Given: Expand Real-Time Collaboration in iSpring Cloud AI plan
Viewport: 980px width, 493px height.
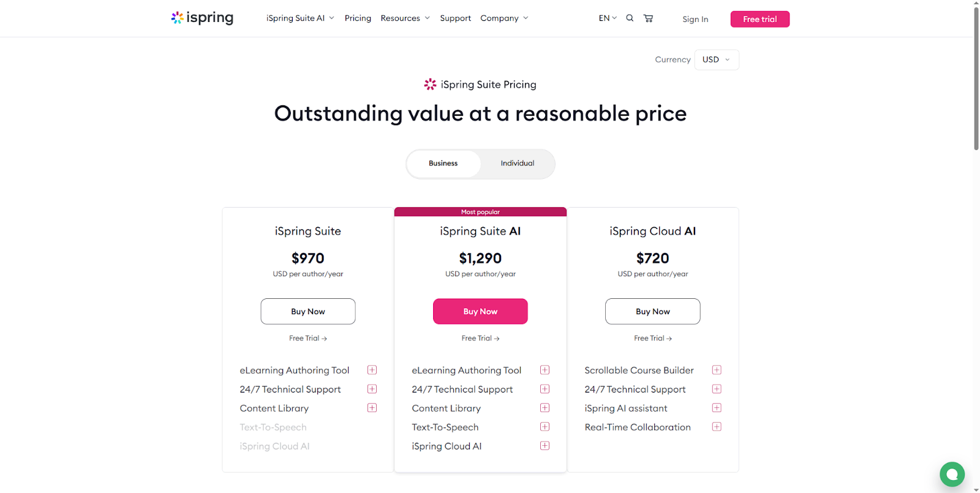Looking at the screenshot, I should click(x=717, y=426).
